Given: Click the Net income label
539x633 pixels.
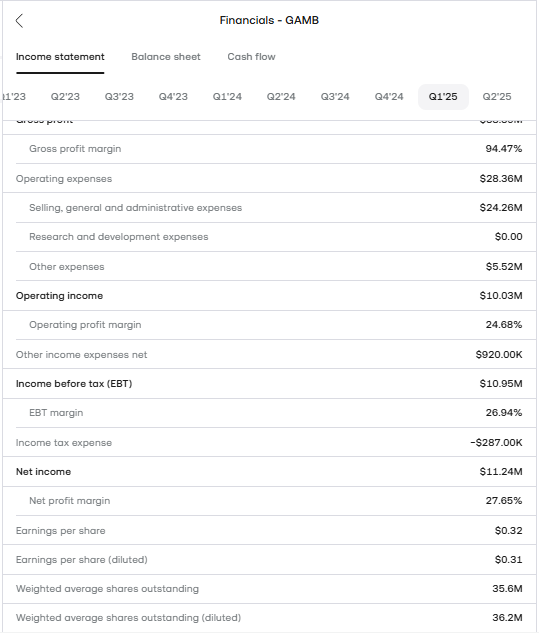Looking at the screenshot, I should click(x=43, y=472).
